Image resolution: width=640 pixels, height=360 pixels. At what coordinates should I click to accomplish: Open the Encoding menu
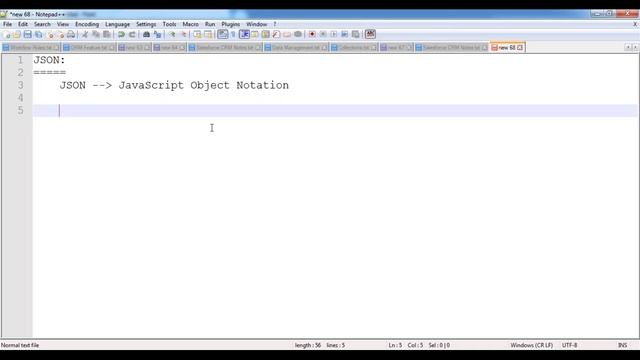point(87,24)
